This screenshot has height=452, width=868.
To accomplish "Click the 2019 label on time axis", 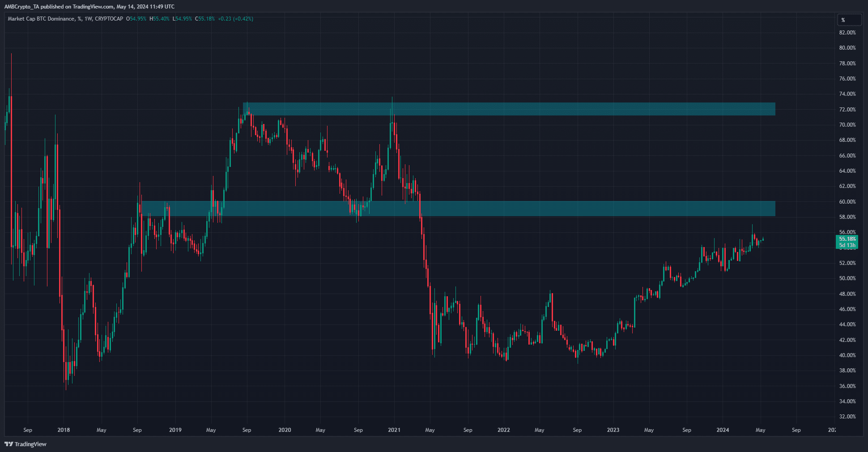I will (175, 430).
